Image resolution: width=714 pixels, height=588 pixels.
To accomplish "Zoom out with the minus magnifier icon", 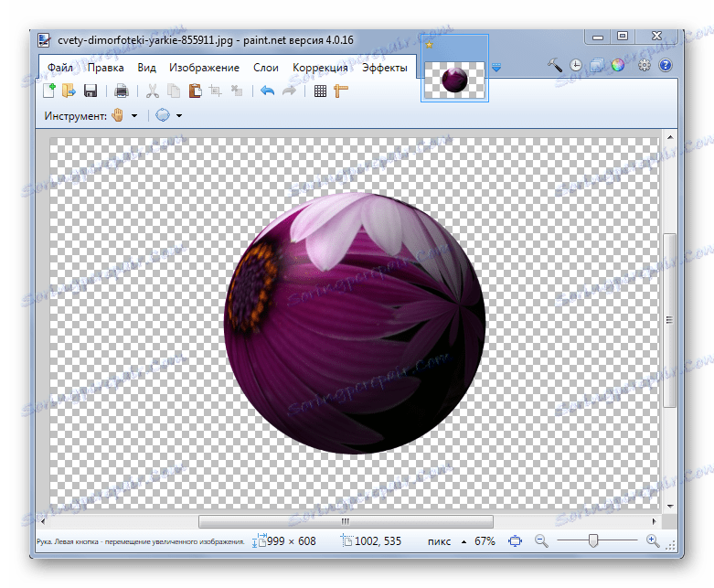I will 541,541.
